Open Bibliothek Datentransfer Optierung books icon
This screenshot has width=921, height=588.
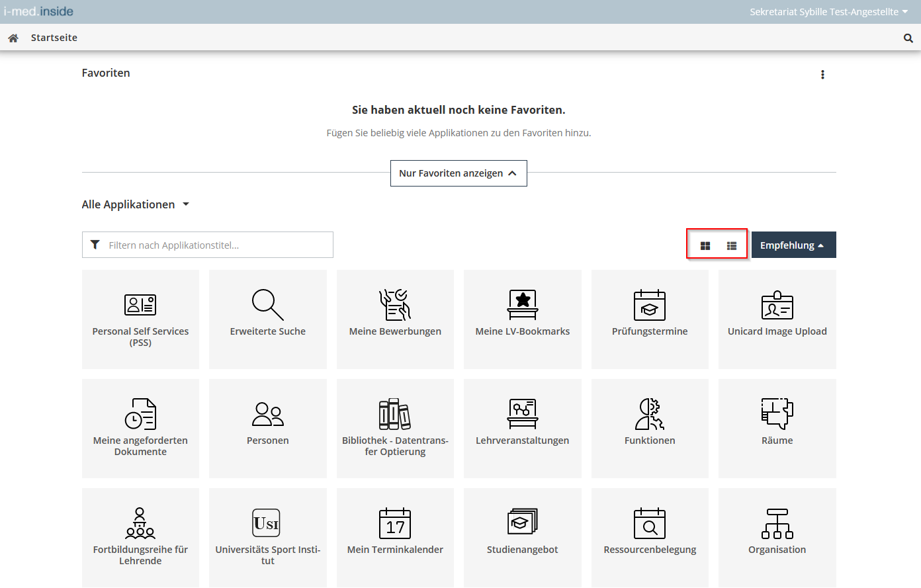pos(395,413)
